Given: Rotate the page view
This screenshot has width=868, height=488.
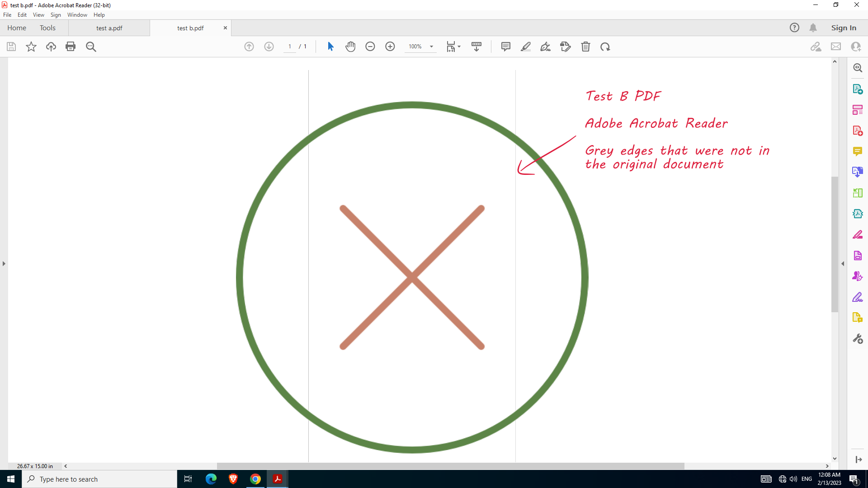Looking at the screenshot, I should [x=605, y=47].
